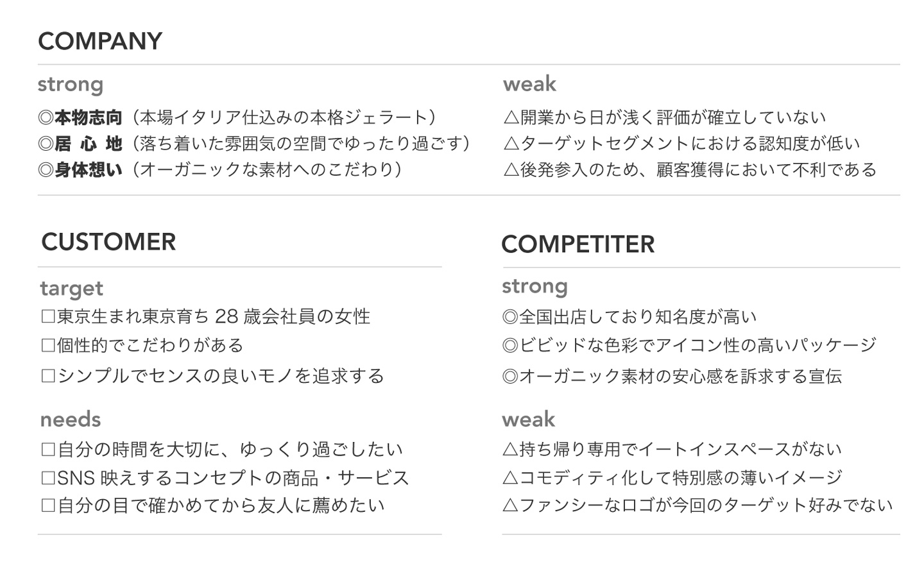
Task: Click the needs subheading under CUSTOMER
Action: pyautogui.click(x=71, y=420)
